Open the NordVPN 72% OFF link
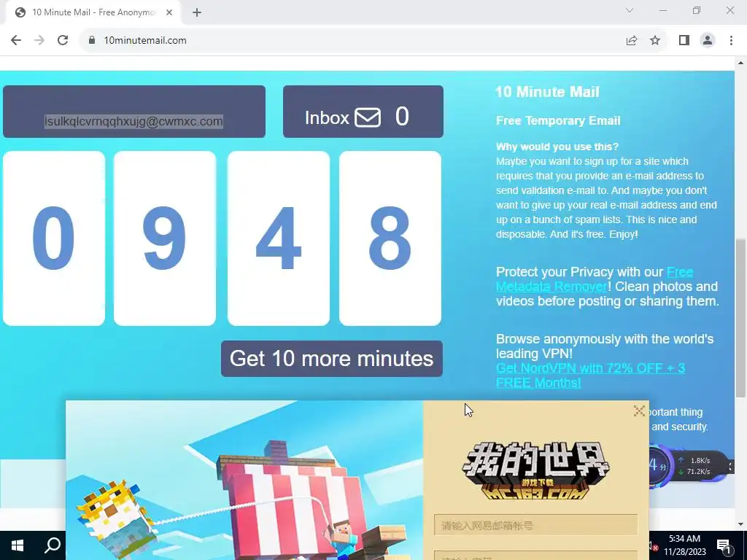 (590, 376)
